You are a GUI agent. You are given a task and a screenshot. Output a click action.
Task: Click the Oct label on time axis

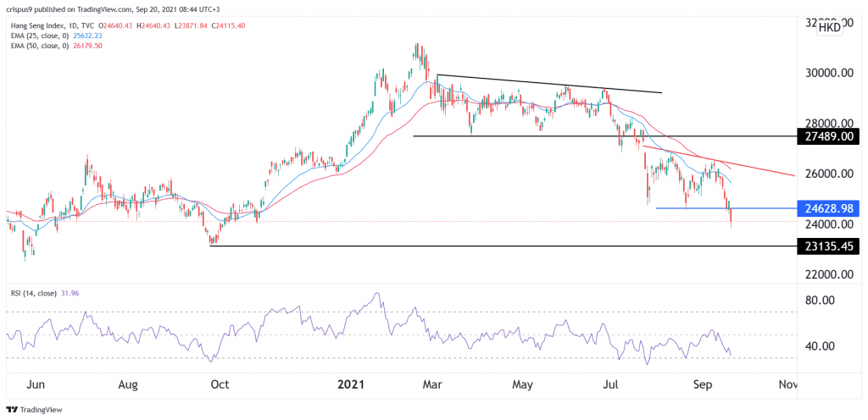221,384
